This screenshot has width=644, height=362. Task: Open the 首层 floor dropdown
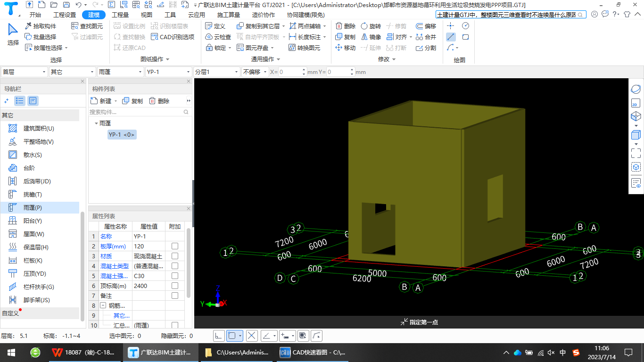[x=25, y=72]
